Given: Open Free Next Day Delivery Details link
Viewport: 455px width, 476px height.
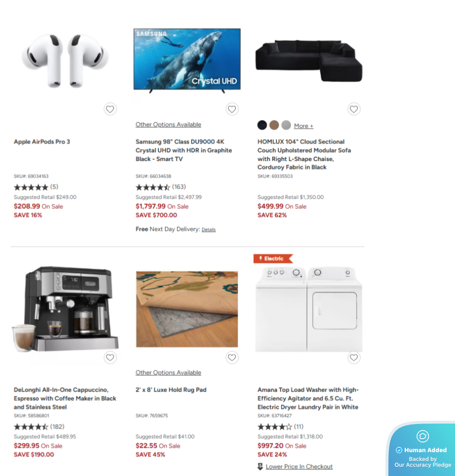Looking at the screenshot, I should click(x=209, y=230).
